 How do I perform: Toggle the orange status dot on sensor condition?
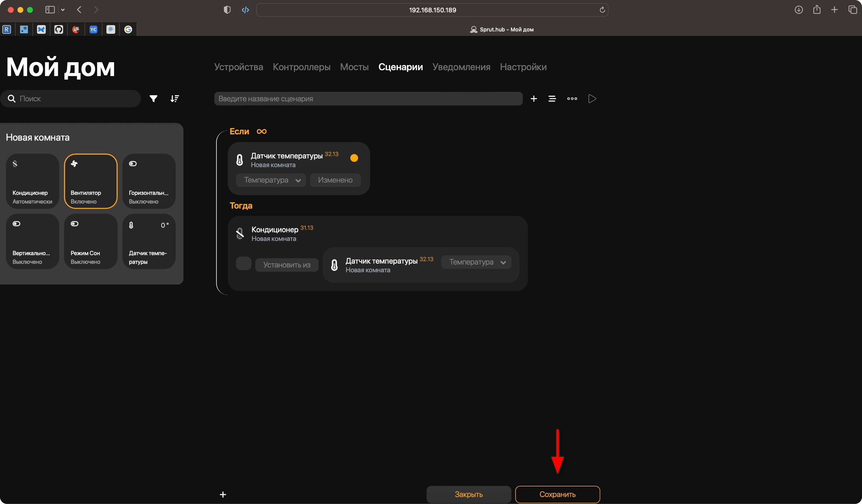pos(354,158)
